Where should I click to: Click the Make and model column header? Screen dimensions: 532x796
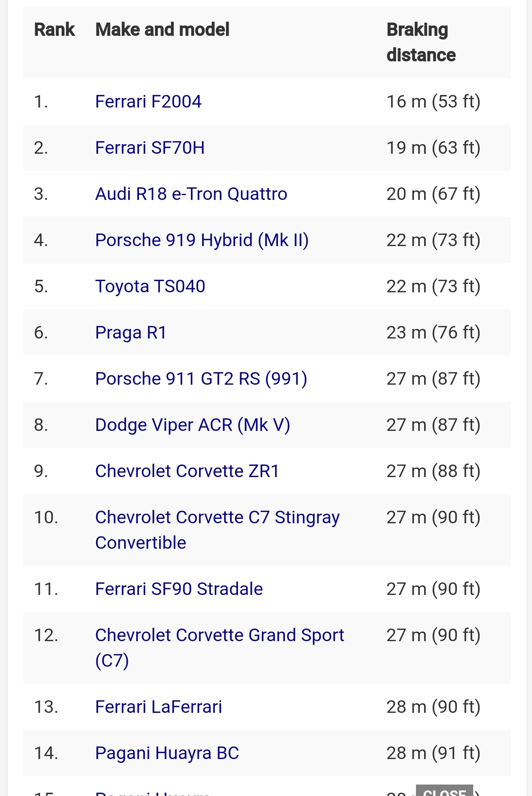pos(162,30)
